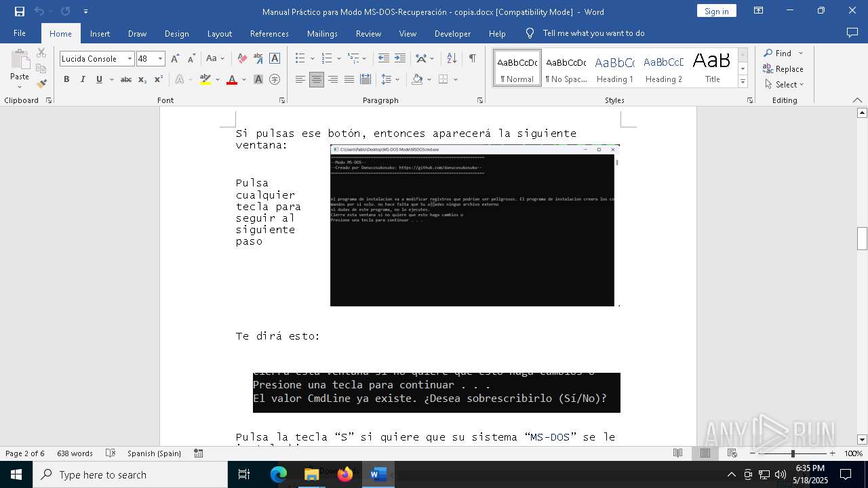Increase font size with the Grow Font icon
868x488 pixels.
coord(175,59)
